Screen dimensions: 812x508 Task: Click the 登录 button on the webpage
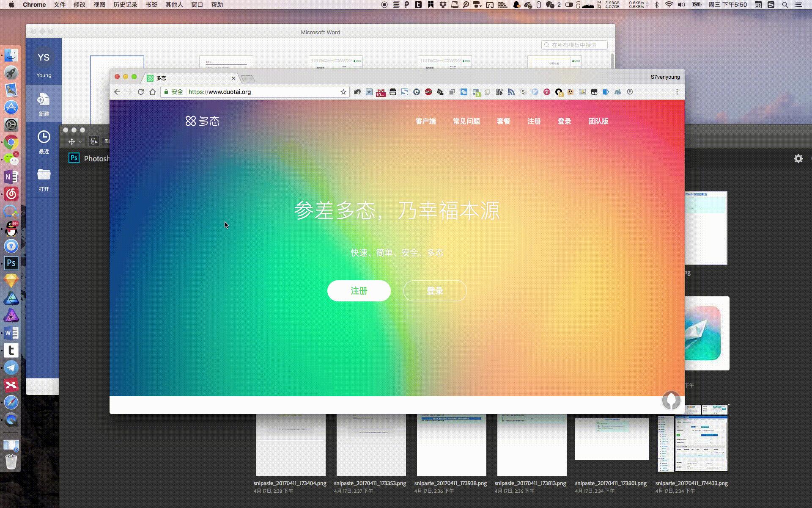(434, 291)
